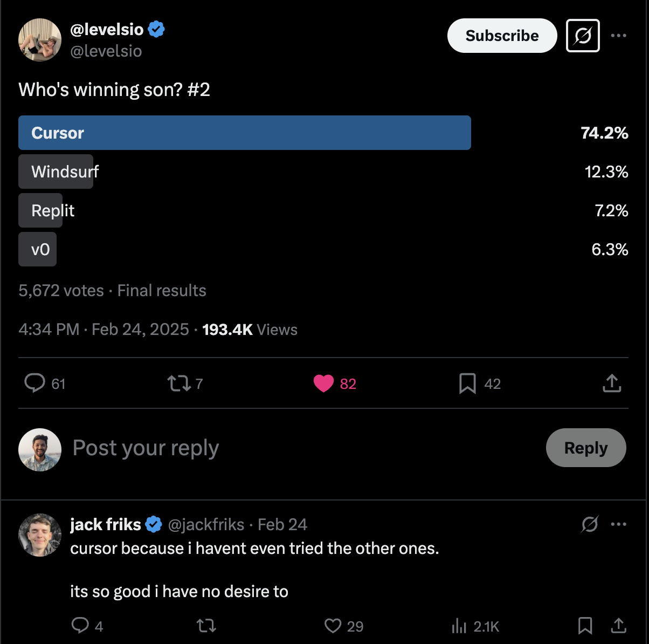Like jack friks' reply
Image resolution: width=649 pixels, height=644 pixels.
(x=333, y=626)
